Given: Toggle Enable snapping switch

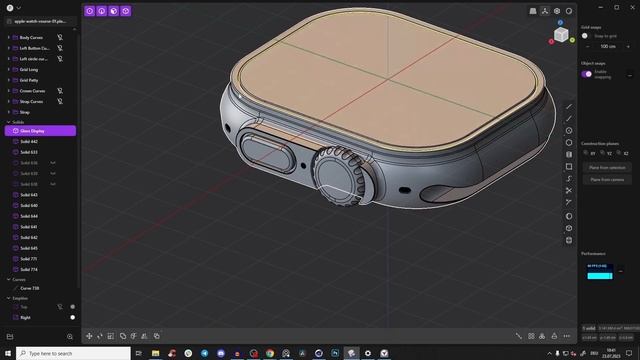Looking at the screenshot, I should click(587, 74).
